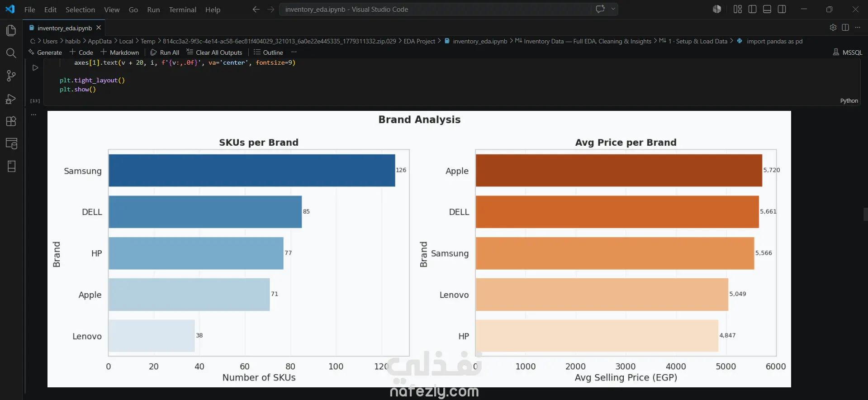Toggle the secondary side bar
This screenshot has height=400, width=868.
click(x=782, y=9)
